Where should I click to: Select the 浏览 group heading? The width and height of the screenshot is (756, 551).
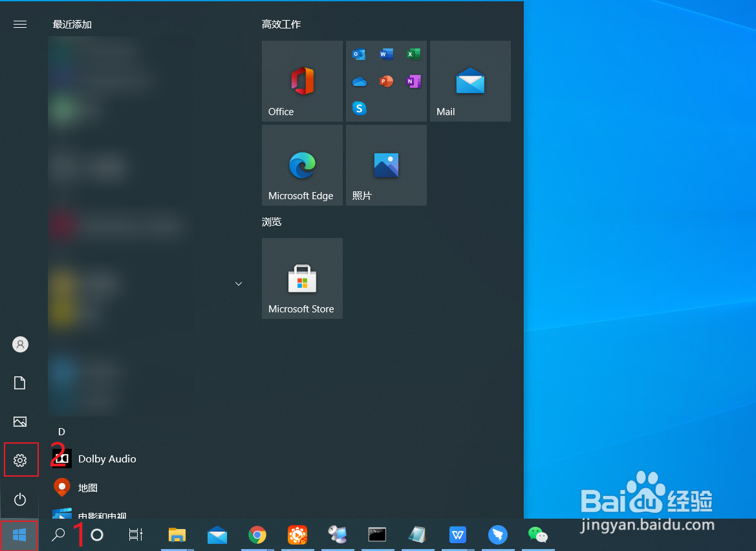pos(272,222)
